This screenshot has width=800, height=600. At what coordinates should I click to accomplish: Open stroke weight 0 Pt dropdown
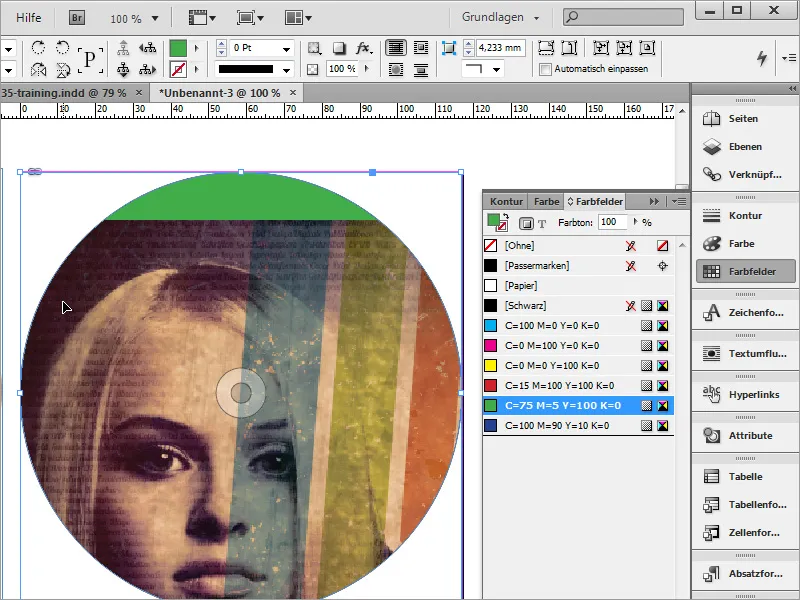click(x=287, y=48)
